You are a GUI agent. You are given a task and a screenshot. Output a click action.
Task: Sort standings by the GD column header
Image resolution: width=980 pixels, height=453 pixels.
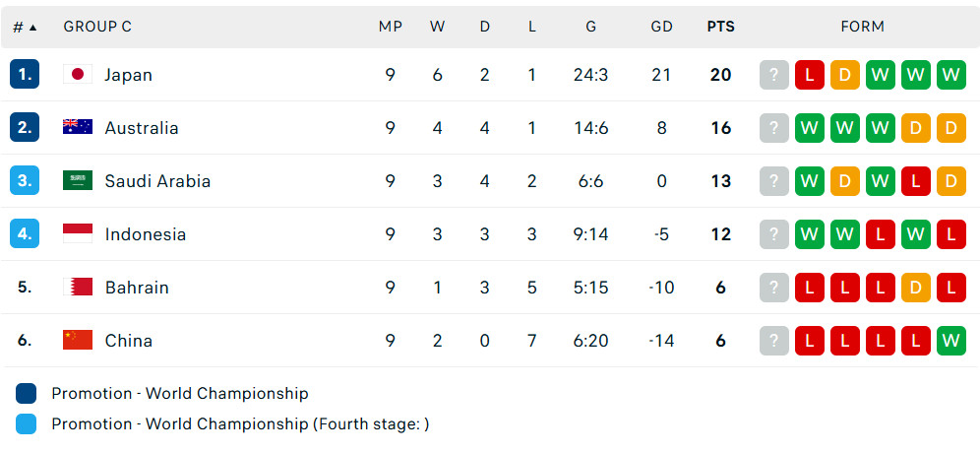(x=661, y=27)
